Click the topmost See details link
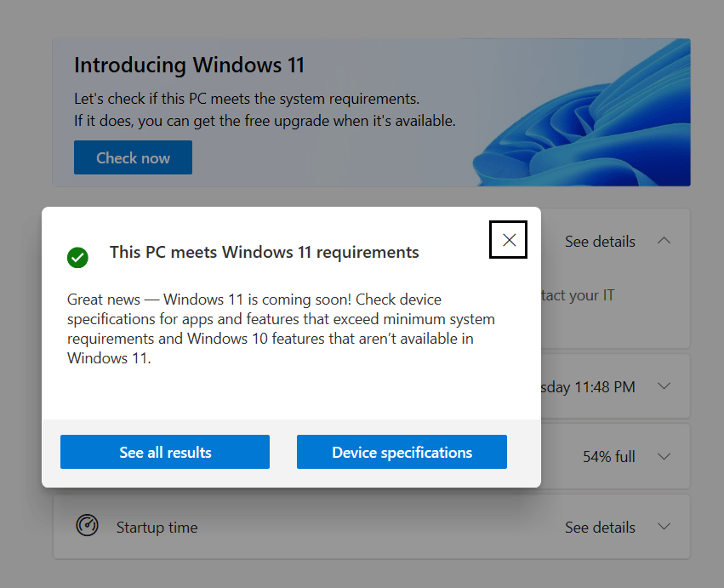The image size is (724, 588). pyautogui.click(x=600, y=241)
